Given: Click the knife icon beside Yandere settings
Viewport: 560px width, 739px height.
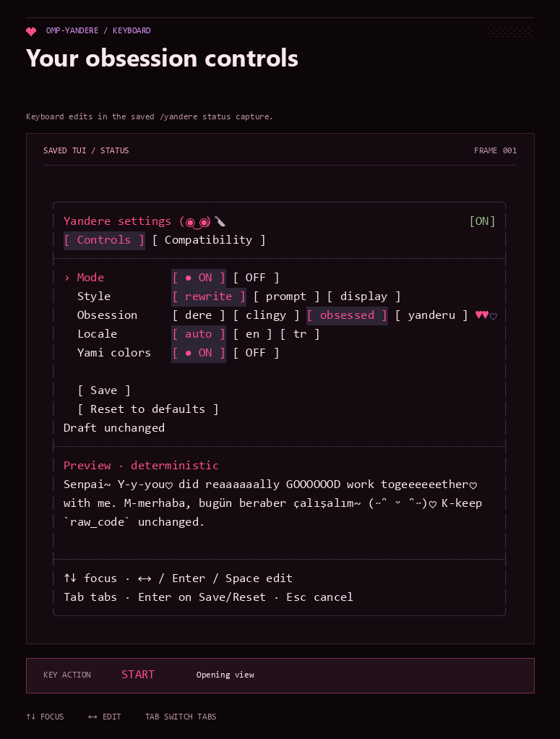Looking at the screenshot, I should 220,221.
